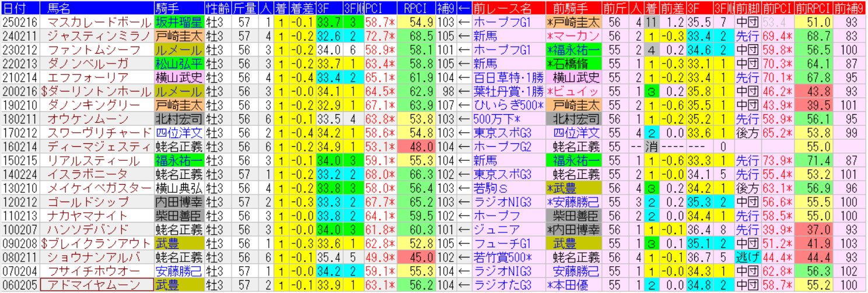This screenshot has height=293, width=868.
Task: Click the red 39.5 前RPCI cell
Action: 813,105
